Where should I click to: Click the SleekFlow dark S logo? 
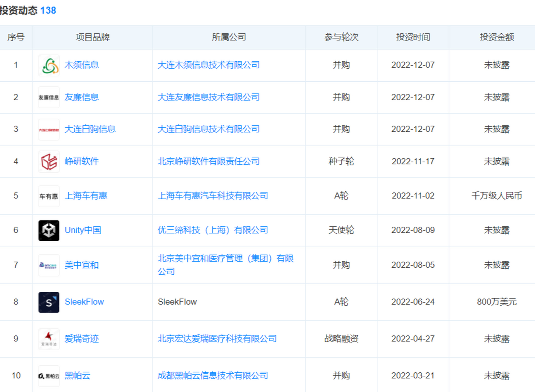tap(49, 302)
